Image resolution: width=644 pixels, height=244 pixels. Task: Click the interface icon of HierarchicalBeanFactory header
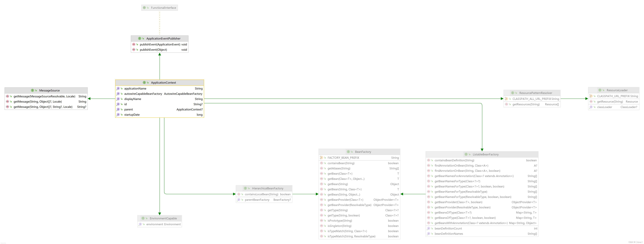(245, 188)
